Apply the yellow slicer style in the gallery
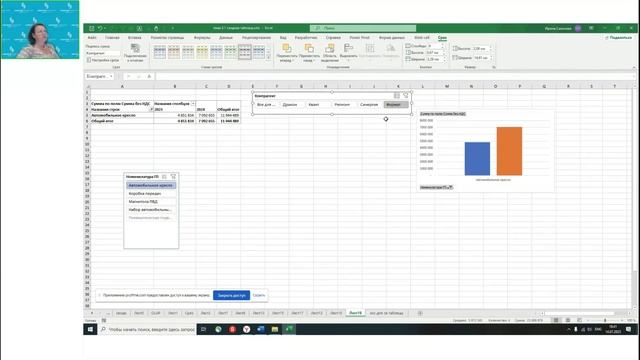 tap(202, 52)
